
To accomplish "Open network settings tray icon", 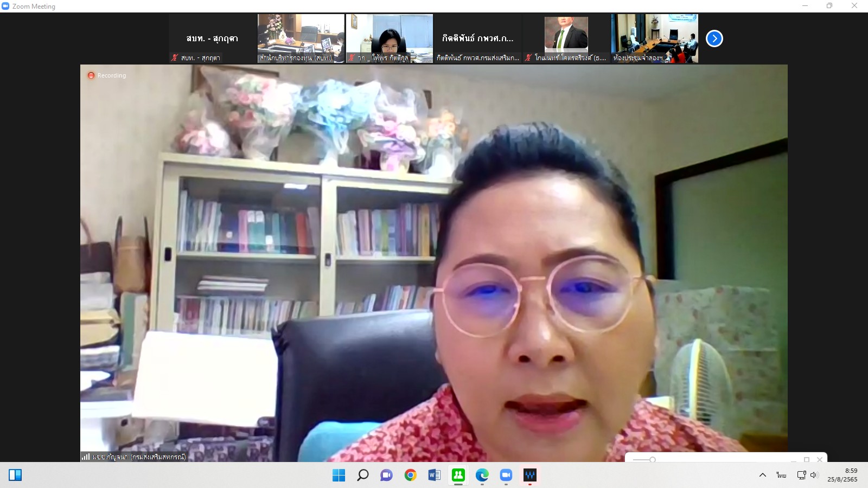I will (801, 476).
